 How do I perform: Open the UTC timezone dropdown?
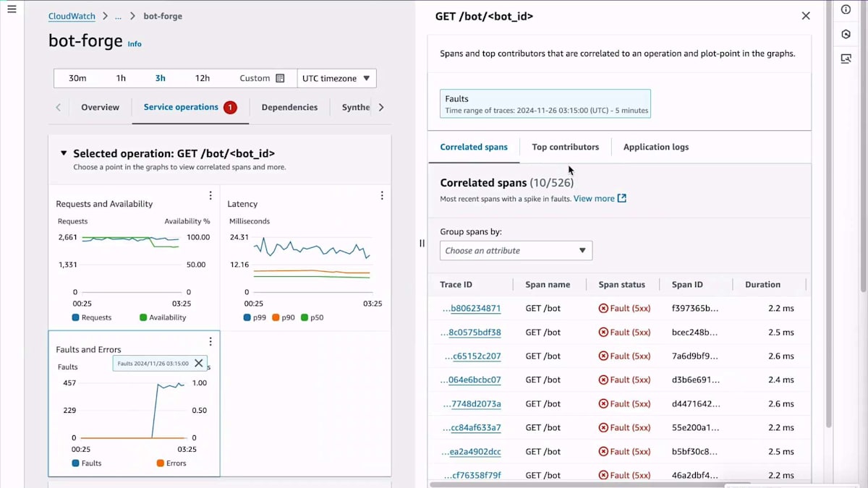coord(336,78)
